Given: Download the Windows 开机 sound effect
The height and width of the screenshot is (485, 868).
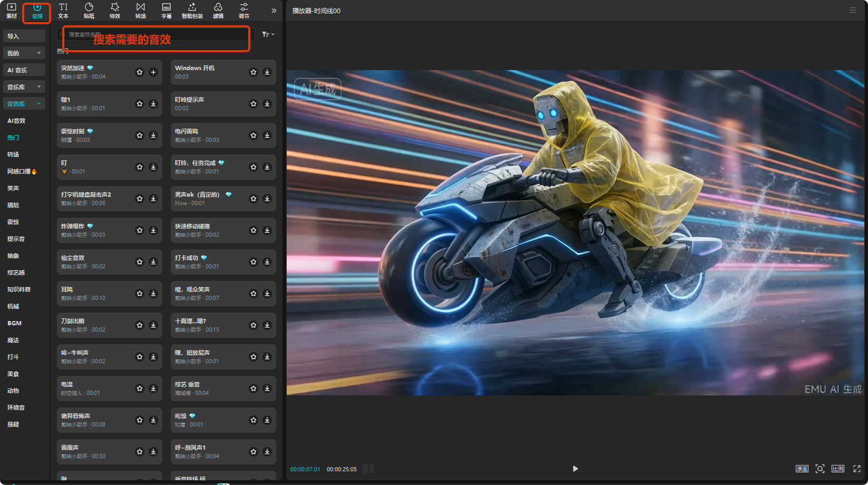Looking at the screenshot, I should (x=267, y=72).
